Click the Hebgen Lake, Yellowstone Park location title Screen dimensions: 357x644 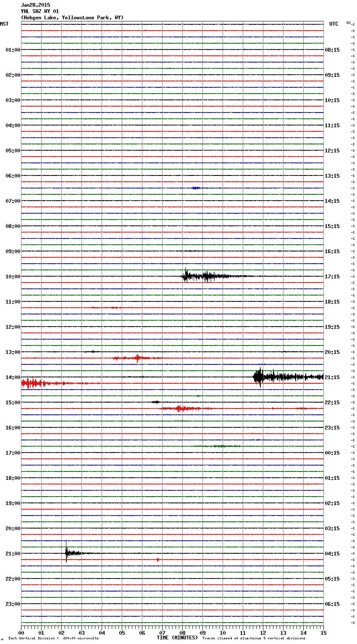pos(72,18)
